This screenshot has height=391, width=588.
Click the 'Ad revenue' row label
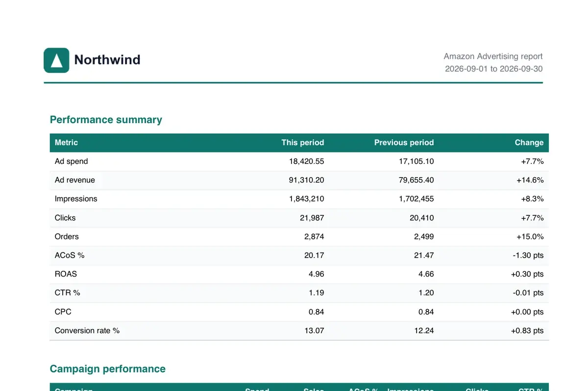[x=75, y=180]
